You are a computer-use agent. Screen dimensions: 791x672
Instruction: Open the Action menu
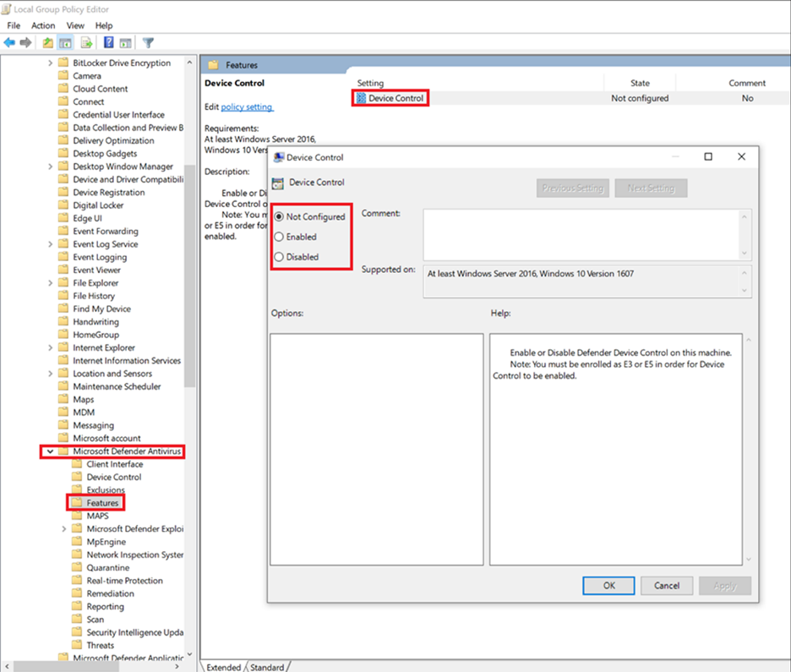click(43, 25)
